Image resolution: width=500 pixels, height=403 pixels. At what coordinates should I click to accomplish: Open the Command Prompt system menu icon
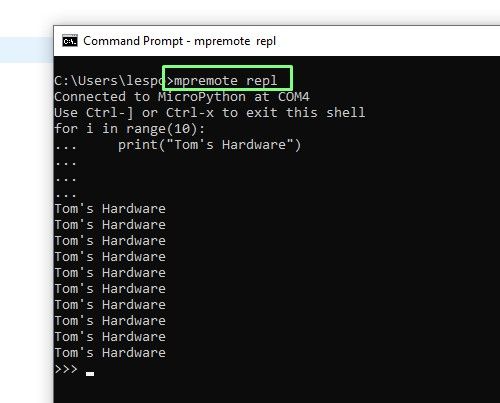(70, 41)
